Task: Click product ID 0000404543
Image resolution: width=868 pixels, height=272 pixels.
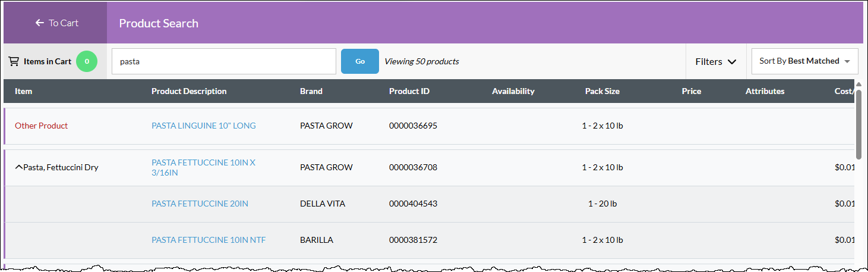Action: [414, 204]
